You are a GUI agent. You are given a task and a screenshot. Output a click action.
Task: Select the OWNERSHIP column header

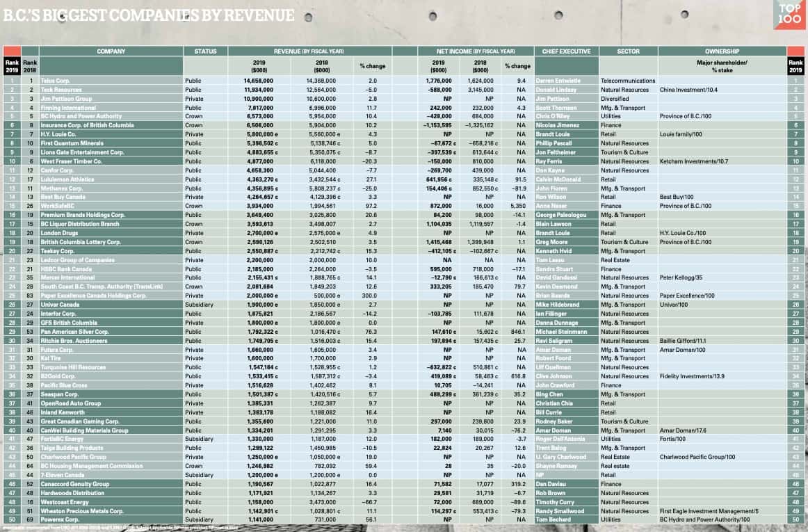pos(722,51)
